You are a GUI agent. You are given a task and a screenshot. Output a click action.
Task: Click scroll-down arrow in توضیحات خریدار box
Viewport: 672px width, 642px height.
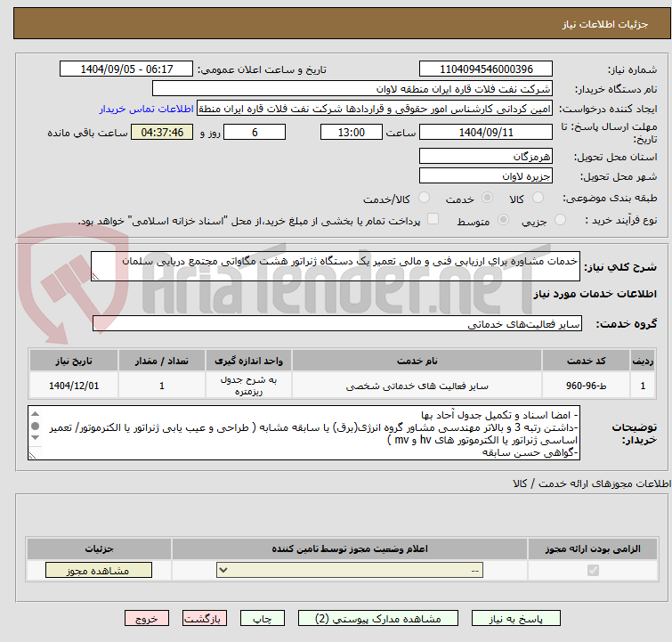click(x=36, y=437)
